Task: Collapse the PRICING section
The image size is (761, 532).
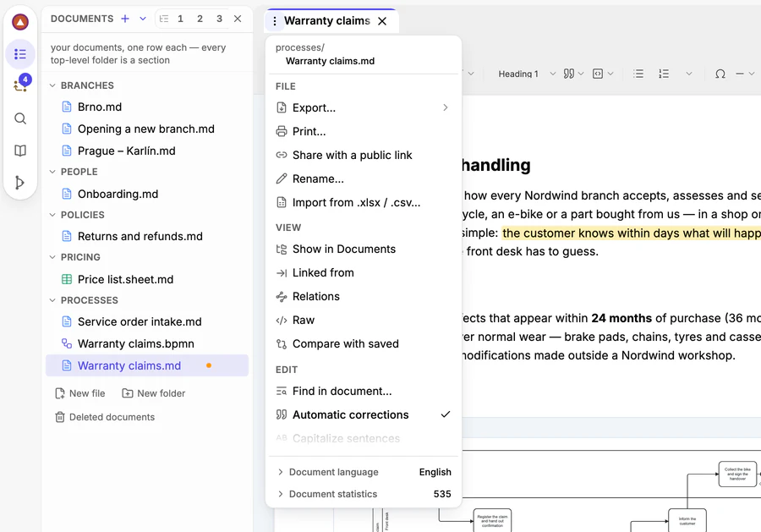Action: tap(52, 257)
